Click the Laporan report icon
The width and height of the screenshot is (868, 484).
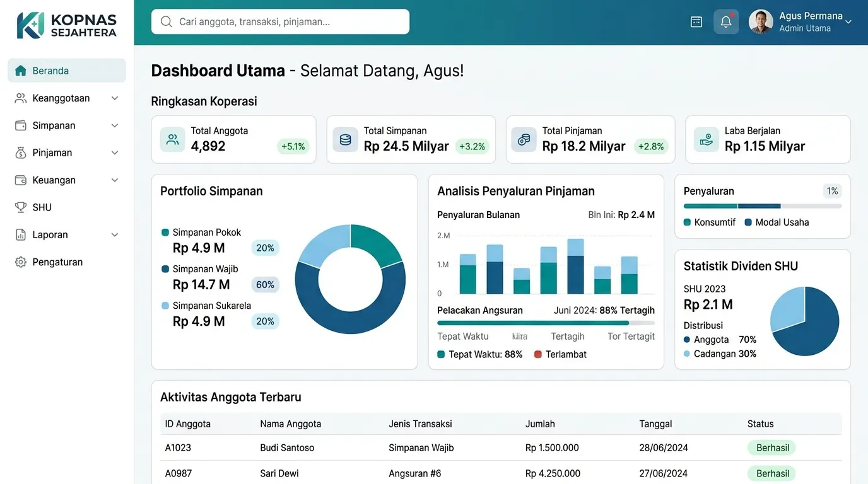[x=21, y=234]
